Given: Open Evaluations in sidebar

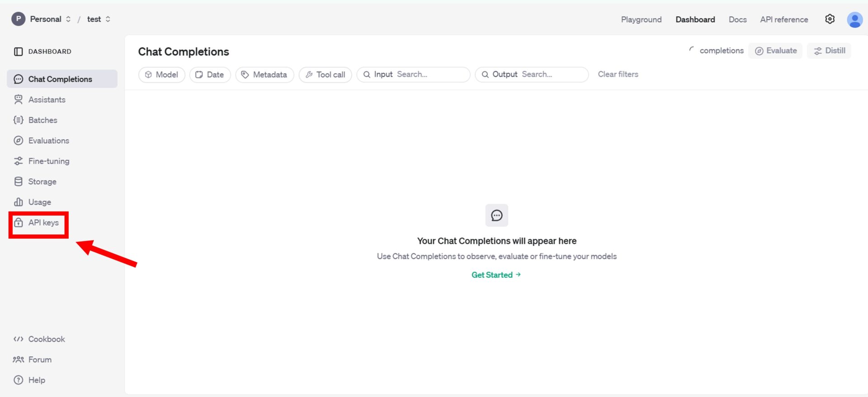Looking at the screenshot, I should click(x=48, y=141).
